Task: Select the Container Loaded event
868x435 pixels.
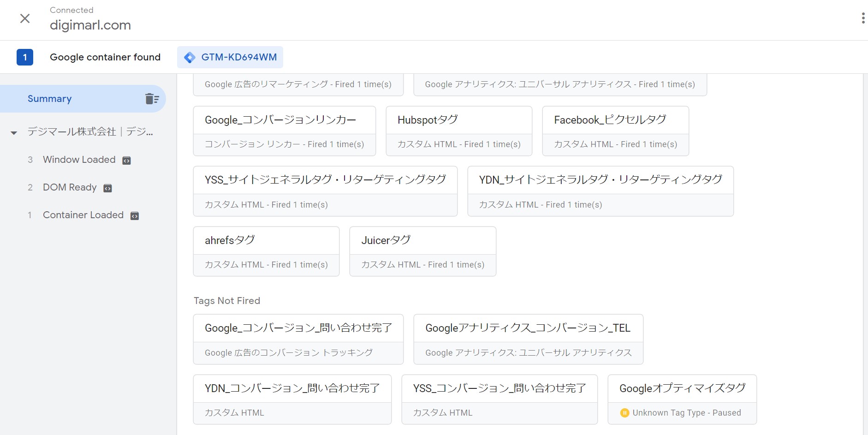Action: click(x=83, y=215)
